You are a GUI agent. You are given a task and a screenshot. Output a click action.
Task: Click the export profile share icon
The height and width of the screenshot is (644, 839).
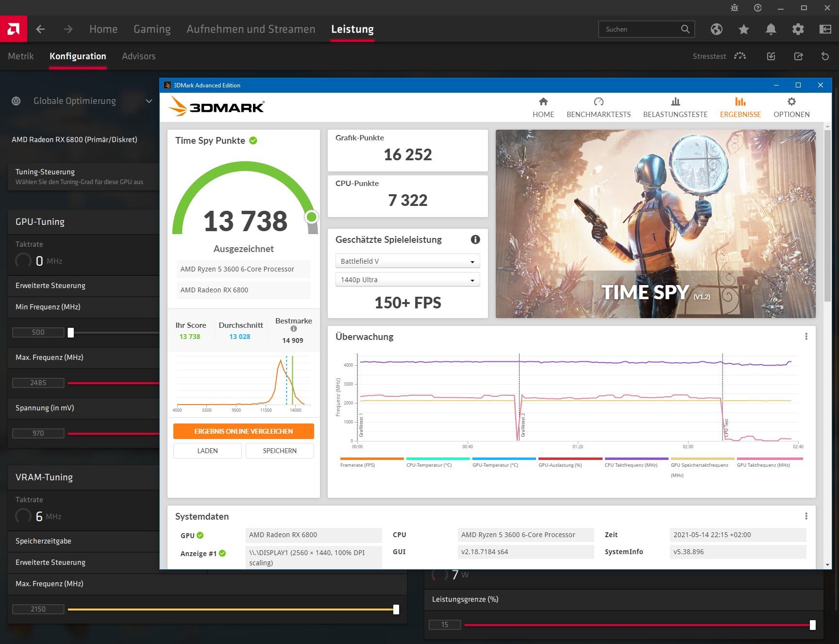[x=798, y=56]
